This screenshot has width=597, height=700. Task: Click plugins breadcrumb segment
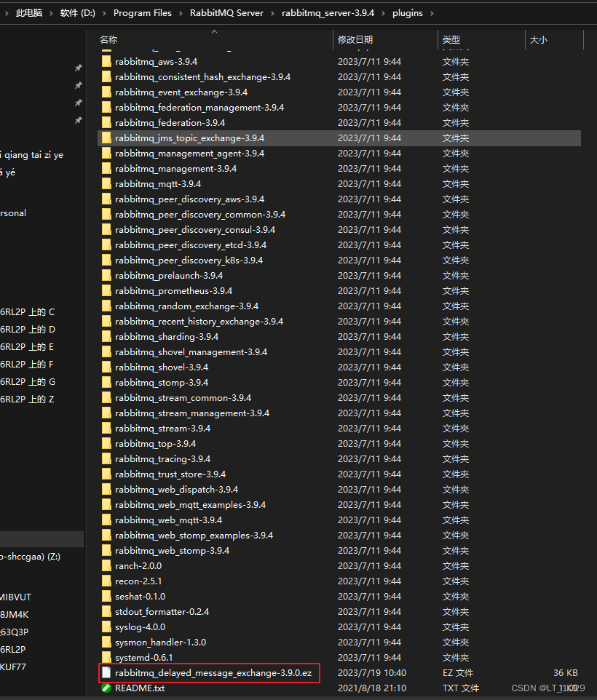pos(408,13)
